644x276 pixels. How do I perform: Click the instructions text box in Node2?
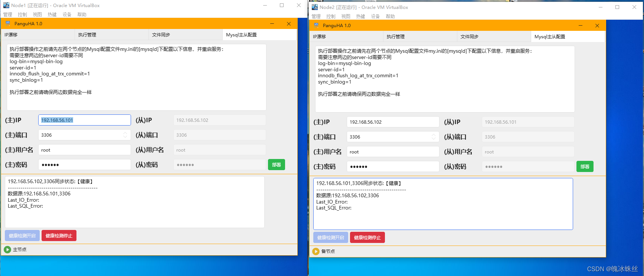coord(445,79)
